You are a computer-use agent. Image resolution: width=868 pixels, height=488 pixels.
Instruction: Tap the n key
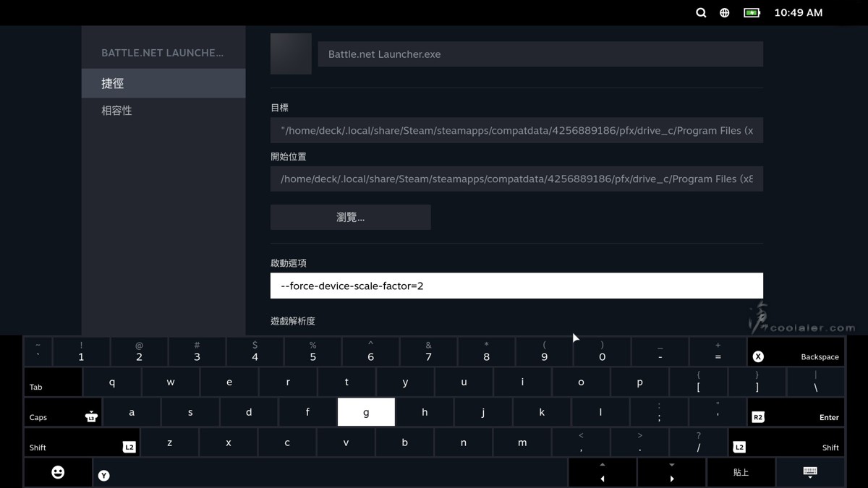pyautogui.click(x=463, y=442)
